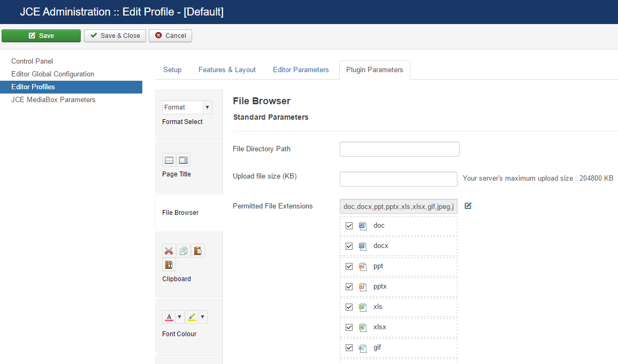Image resolution: width=618 pixels, height=364 pixels.
Task: Open Editor Global Configuration
Action: (x=52, y=74)
